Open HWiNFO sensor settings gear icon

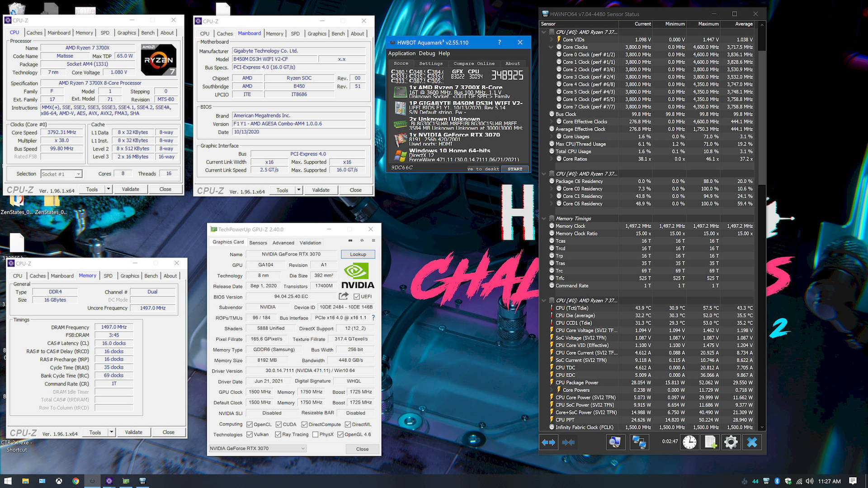731,442
